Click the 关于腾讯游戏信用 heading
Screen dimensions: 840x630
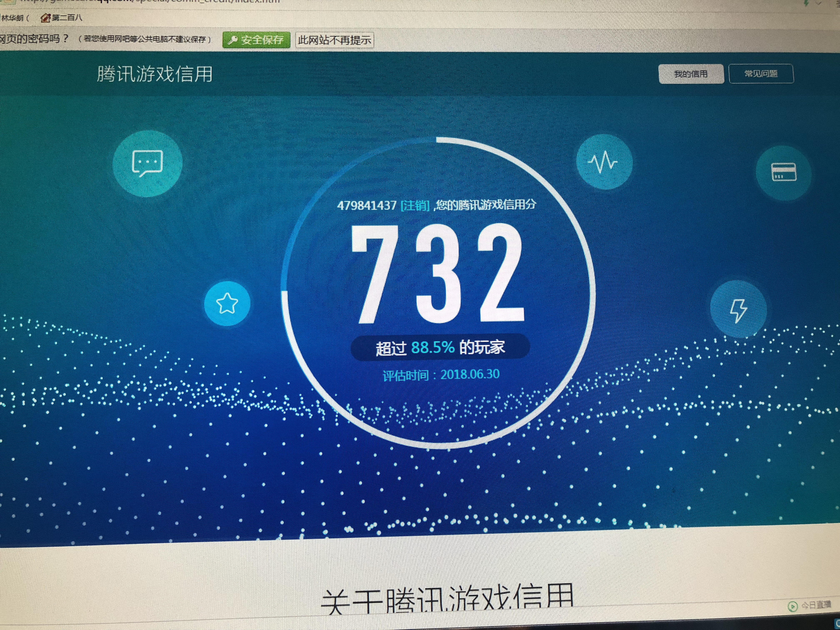(447, 599)
